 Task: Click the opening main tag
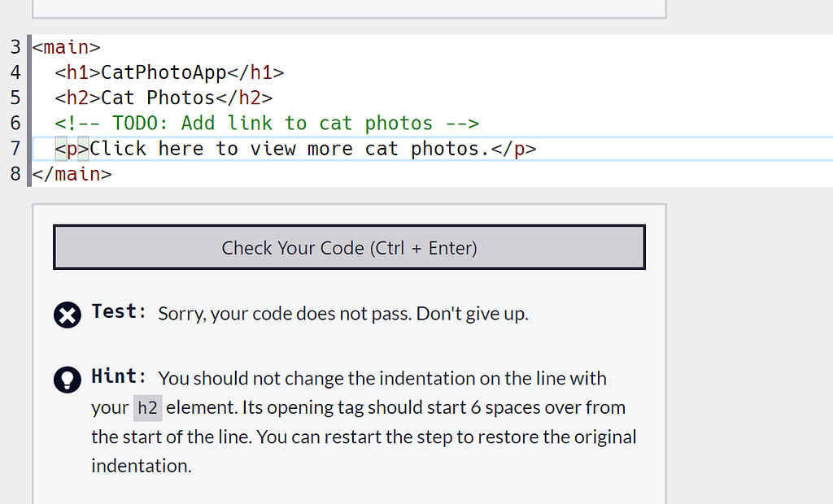tap(66, 47)
